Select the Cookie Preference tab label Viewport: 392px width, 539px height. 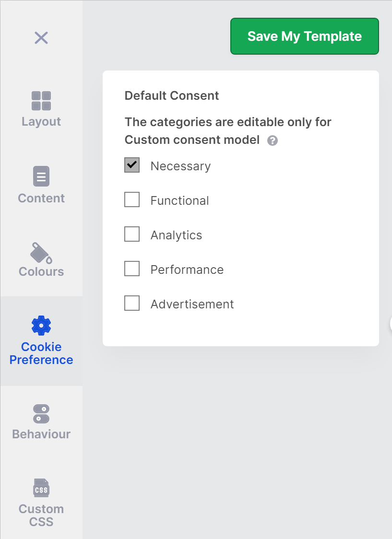pyautogui.click(x=41, y=353)
